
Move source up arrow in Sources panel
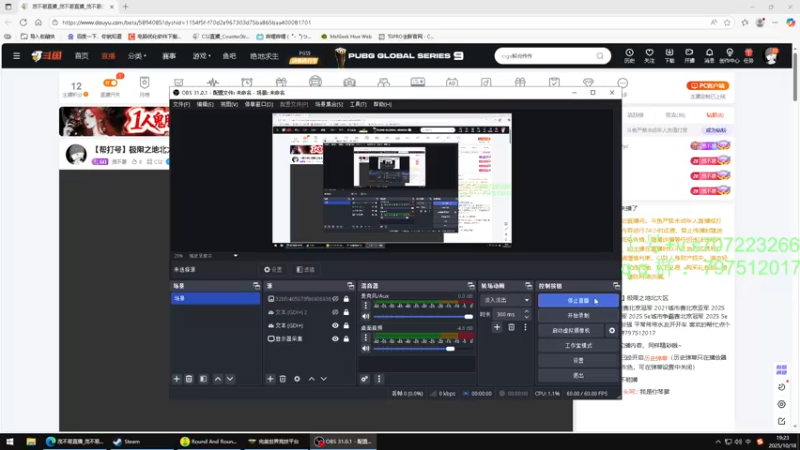tap(311, 379)
